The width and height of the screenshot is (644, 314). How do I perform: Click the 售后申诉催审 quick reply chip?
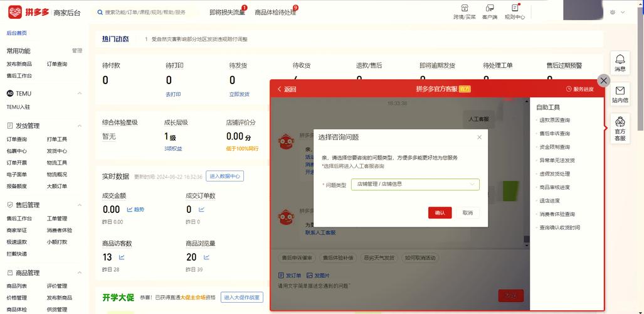pos(297,258)
